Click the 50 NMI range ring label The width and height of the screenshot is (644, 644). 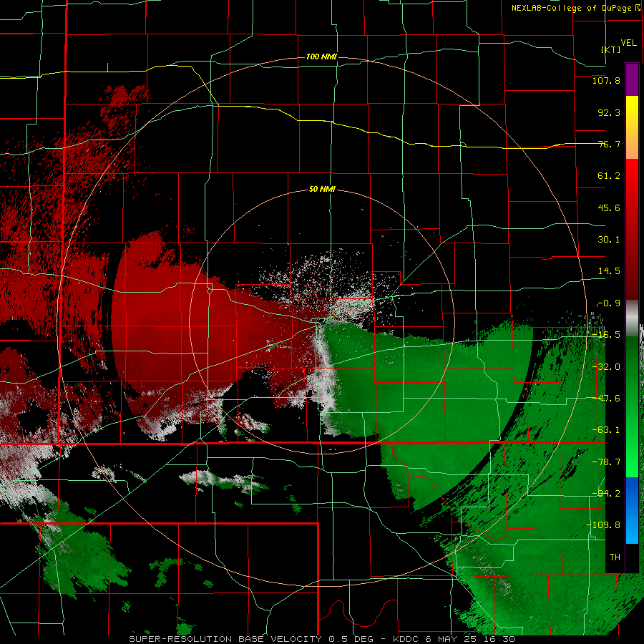click(322, 190)
